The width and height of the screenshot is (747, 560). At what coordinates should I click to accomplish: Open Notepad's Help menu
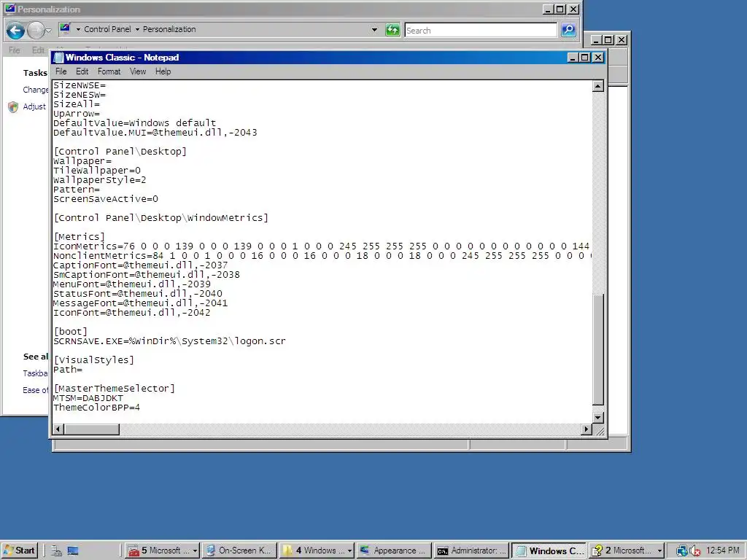[x=163, y=71]
